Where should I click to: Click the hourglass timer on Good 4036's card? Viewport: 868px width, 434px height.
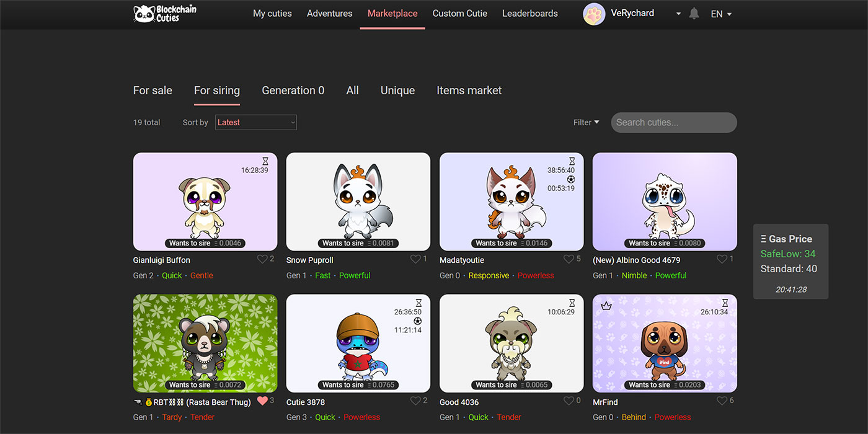571,303
